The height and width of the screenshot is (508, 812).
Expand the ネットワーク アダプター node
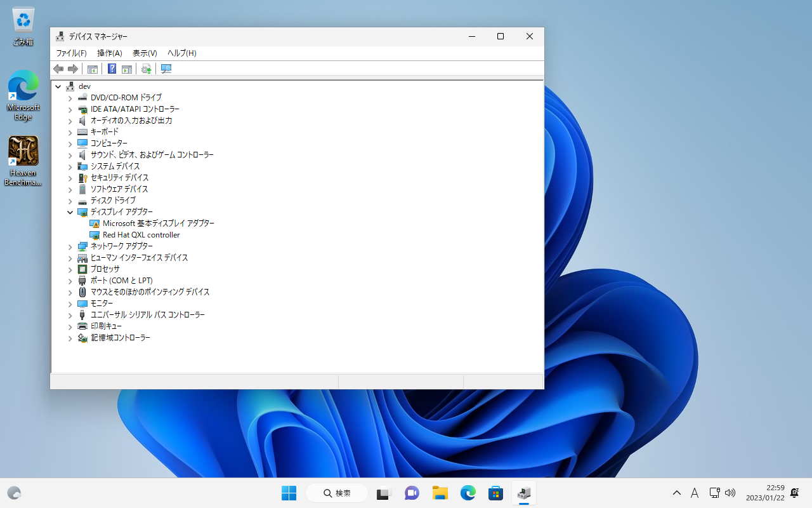tap(70, 246)
